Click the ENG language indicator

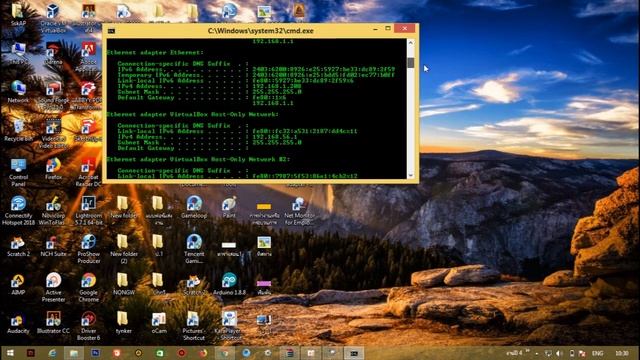tap(598, 353)
